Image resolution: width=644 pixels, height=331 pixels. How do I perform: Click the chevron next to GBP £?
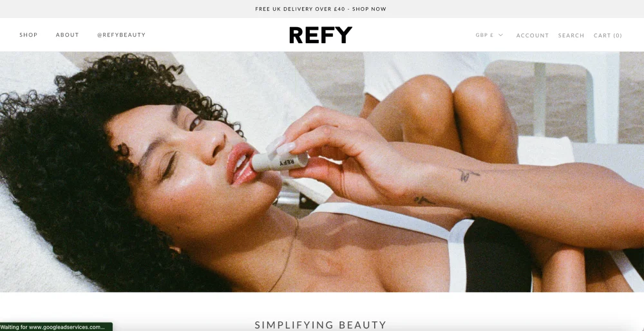coord(500,35)
